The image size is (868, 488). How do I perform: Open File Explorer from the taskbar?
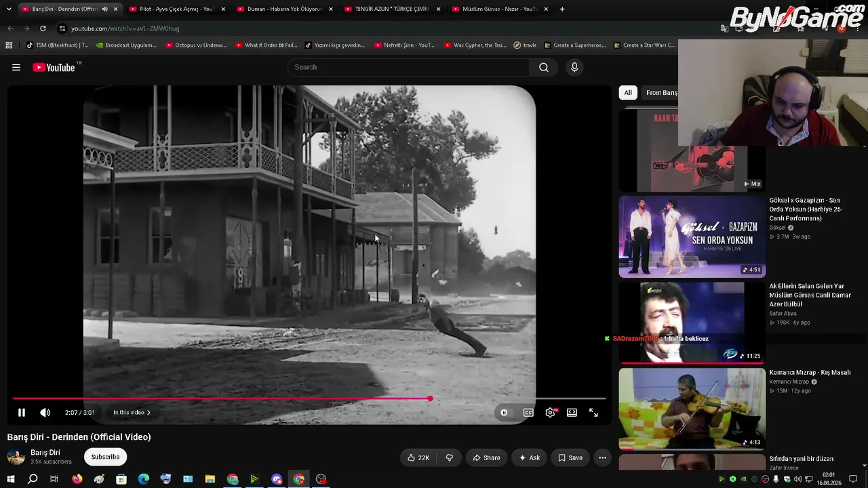210,479
